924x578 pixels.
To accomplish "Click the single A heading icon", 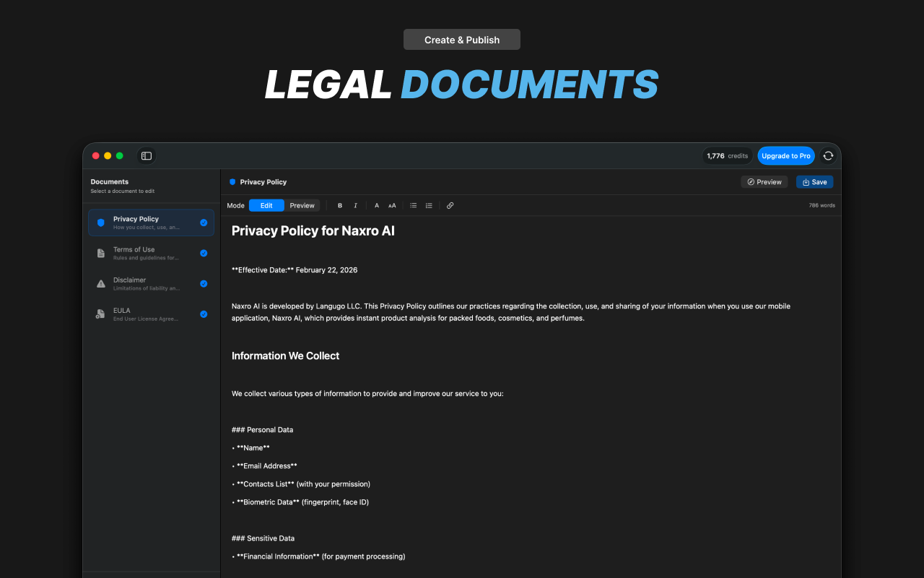I will 377,206.
